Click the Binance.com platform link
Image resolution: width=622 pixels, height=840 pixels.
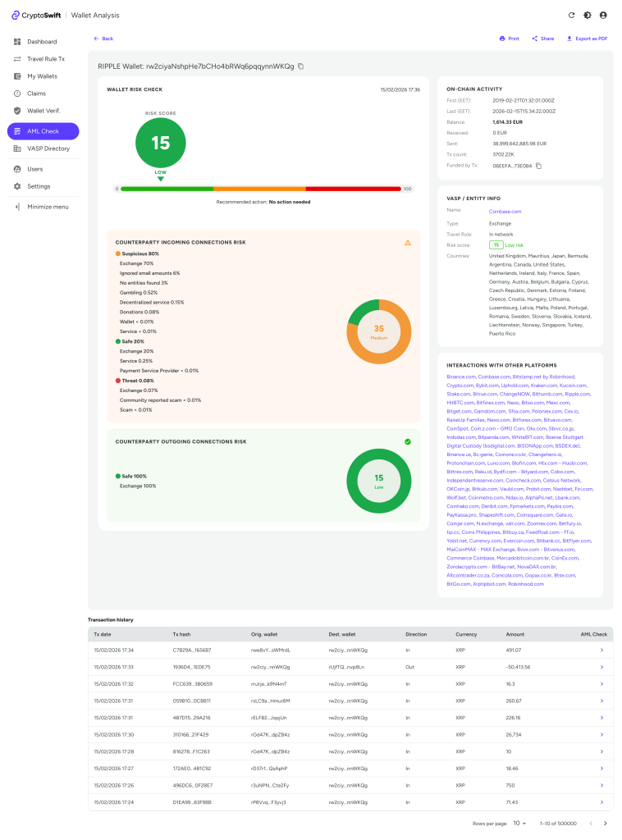461,377
